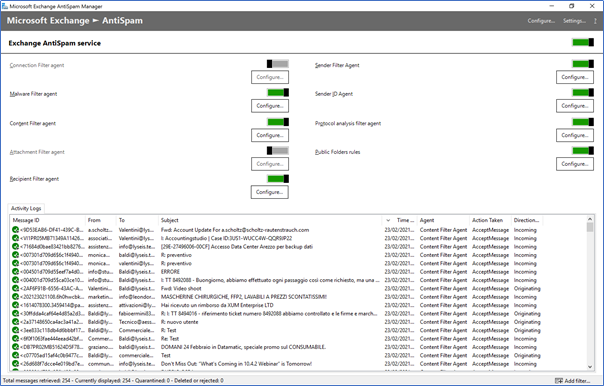Configure the Sender ID Agent
604x386 pixels.
[575, 106]
